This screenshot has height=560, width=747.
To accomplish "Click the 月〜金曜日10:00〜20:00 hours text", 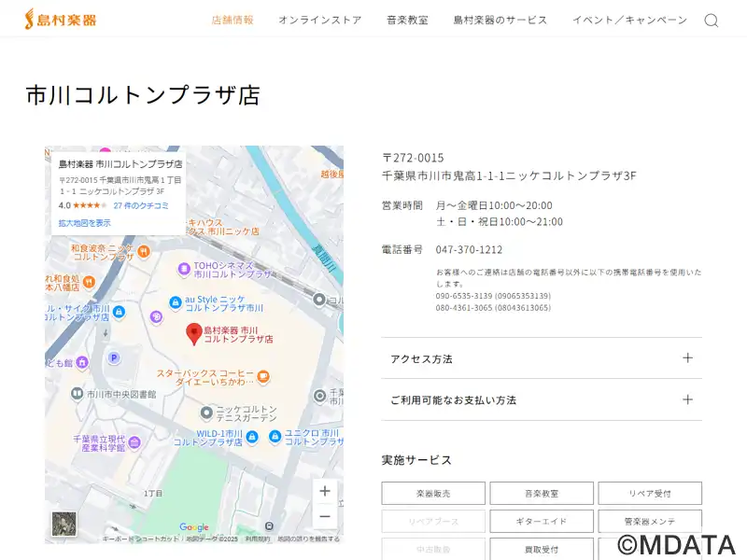I will click(x=494, y=205).
